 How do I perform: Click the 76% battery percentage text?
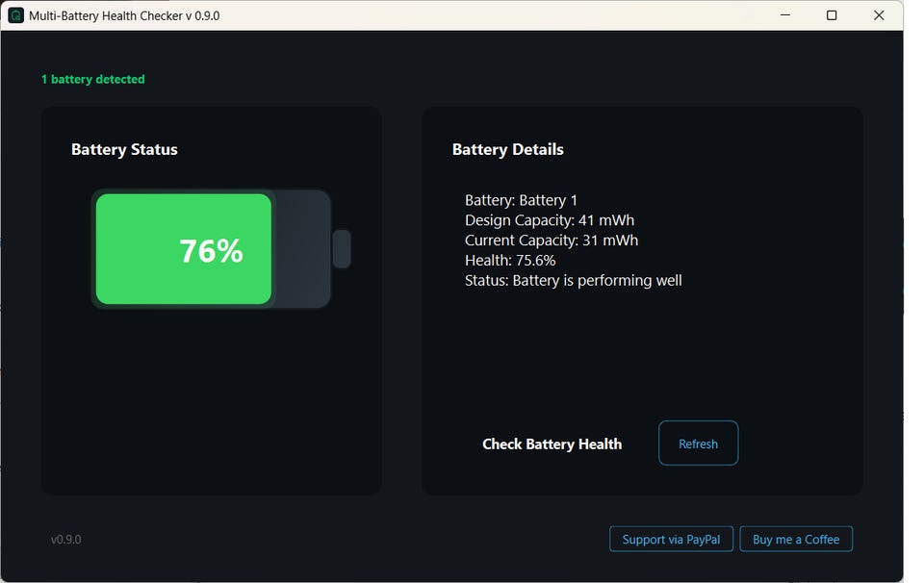[211, 251]
